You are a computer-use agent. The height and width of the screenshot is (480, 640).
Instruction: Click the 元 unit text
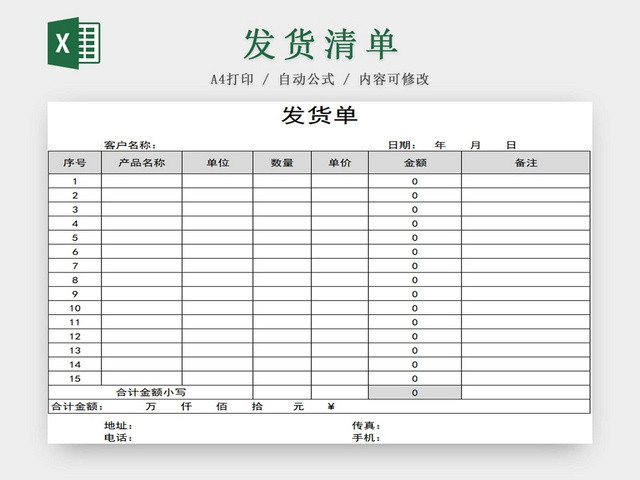coord(298,407)
